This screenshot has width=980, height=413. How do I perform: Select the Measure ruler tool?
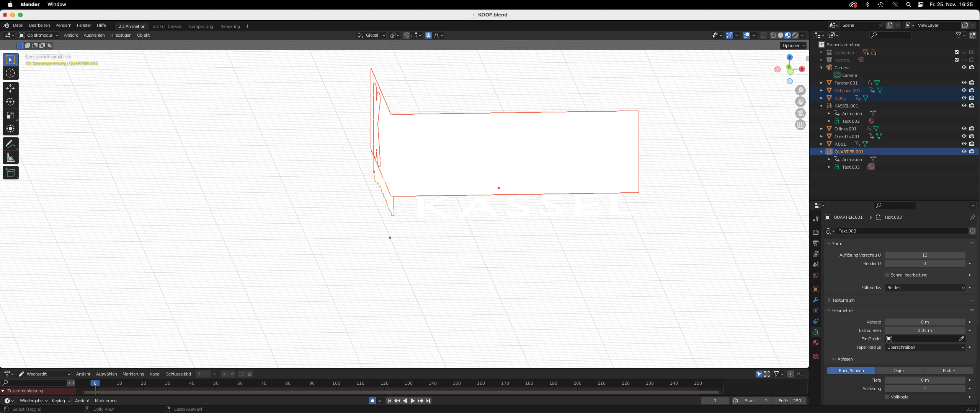(x=10, y=158)
